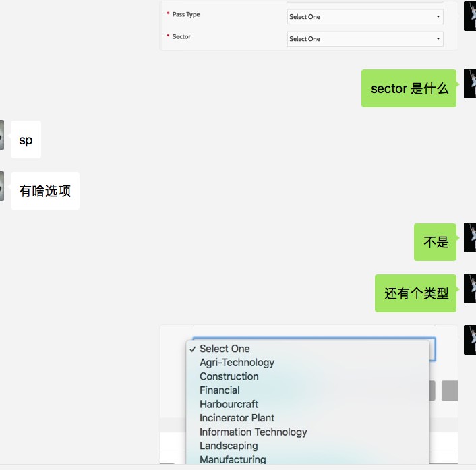
Task: Select "Manufacturing" at the list bottom
Action: pyautogui.click(x=233, y=459)
